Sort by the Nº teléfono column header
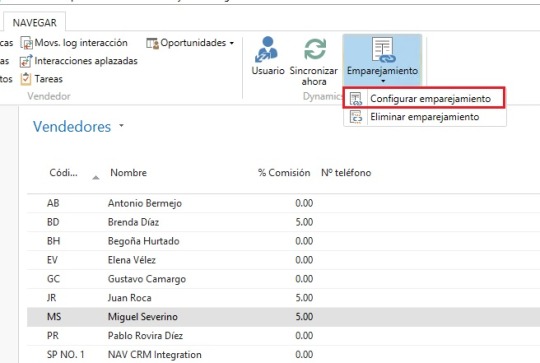This screenshot has height=363, width=540. tap(346, 173)
